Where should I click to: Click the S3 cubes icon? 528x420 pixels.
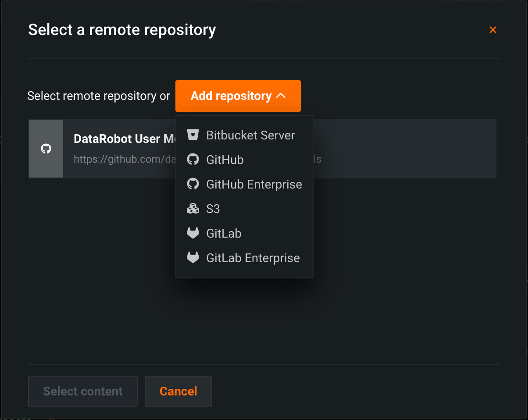pyautogui.click(x=193, y=209)
